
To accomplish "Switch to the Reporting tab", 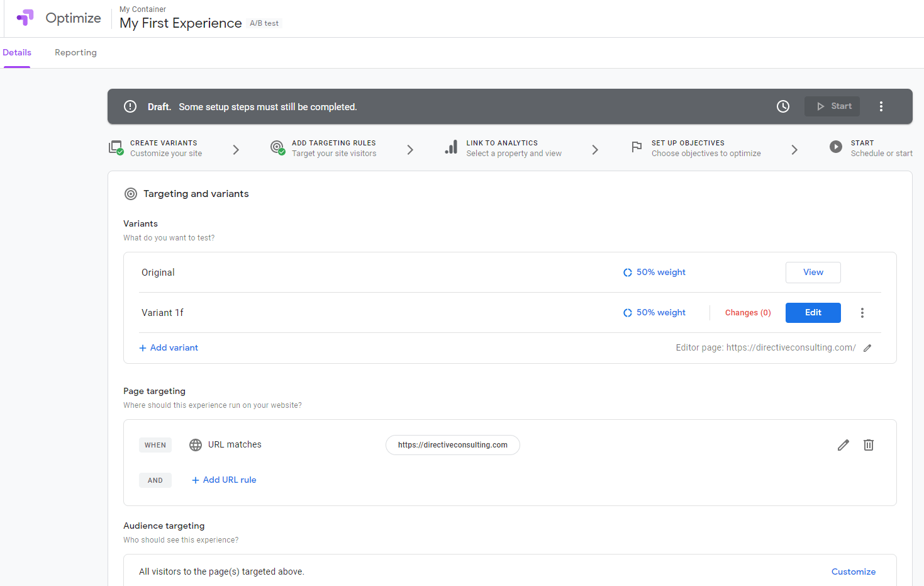I will (x=75, y=52).
